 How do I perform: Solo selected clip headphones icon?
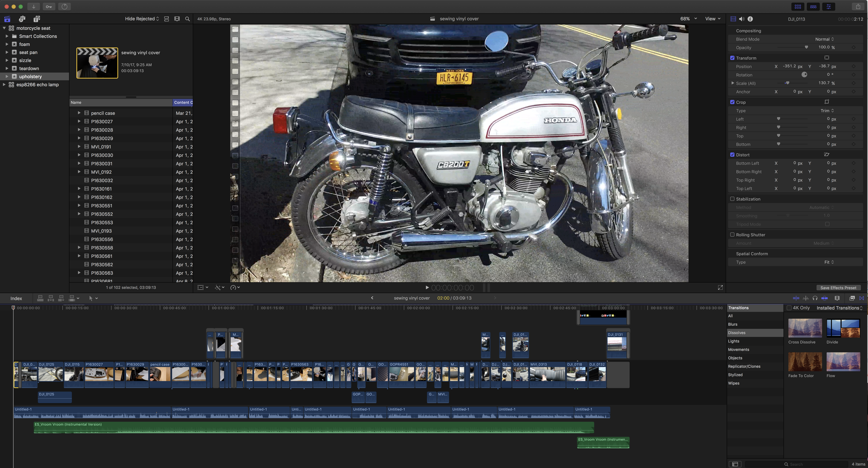pyautogui.click(x=815, y=298)
